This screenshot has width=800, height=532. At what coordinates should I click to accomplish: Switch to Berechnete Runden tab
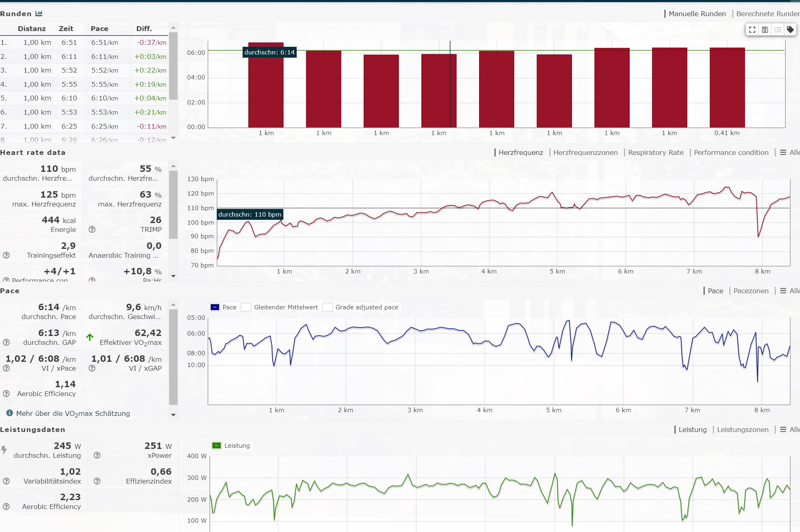767,14
